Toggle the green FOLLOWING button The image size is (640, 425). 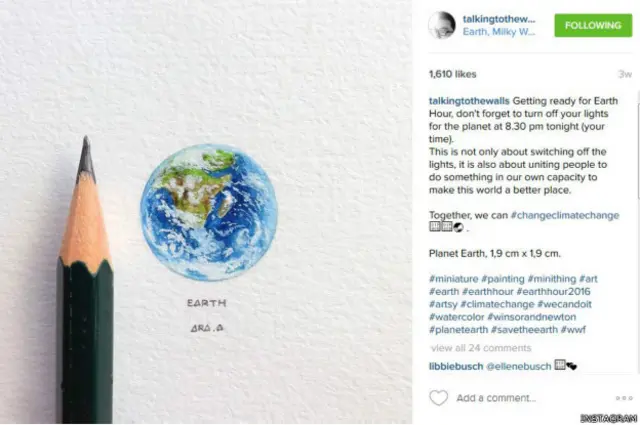point(593,25)
